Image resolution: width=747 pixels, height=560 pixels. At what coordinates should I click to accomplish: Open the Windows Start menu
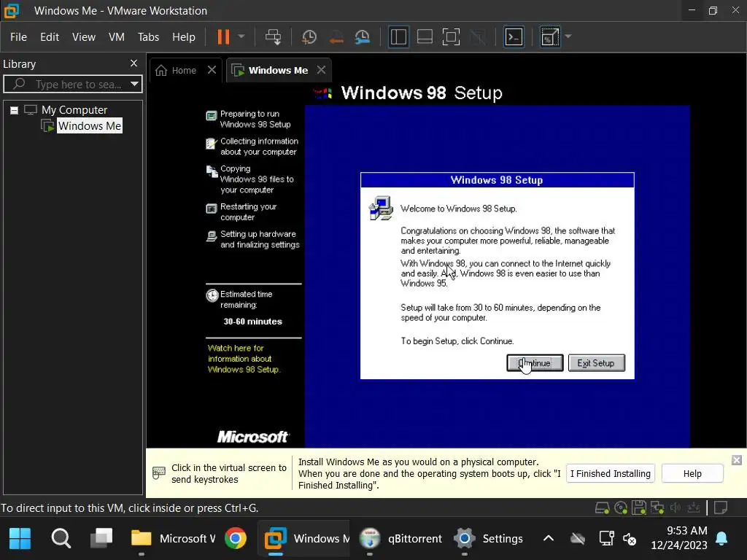pos(20,539)
